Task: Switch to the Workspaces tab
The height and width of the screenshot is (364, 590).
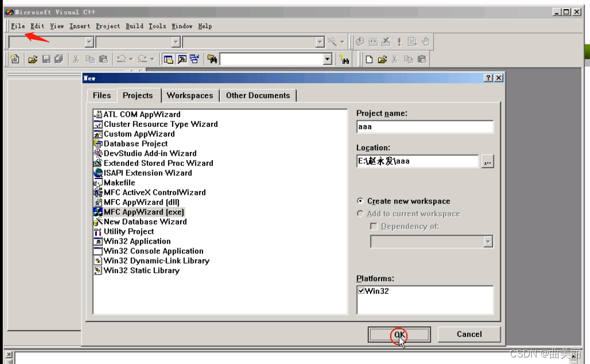Action: pos(190,96)
